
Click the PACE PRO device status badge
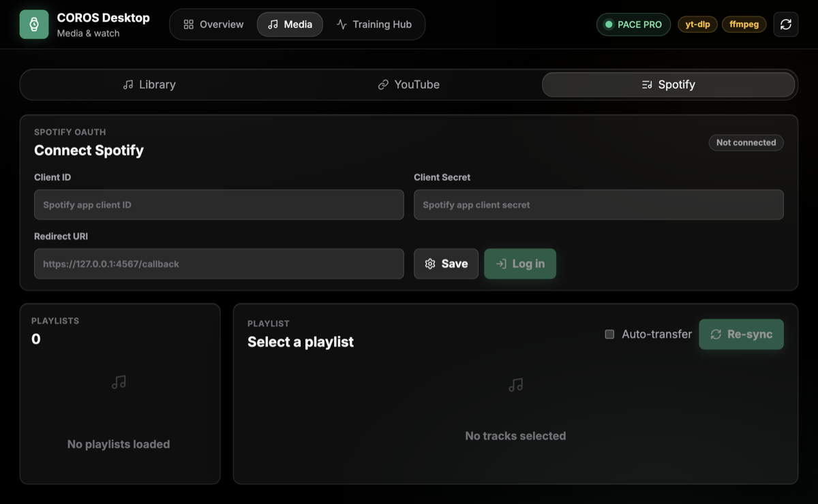coord(633,25)
